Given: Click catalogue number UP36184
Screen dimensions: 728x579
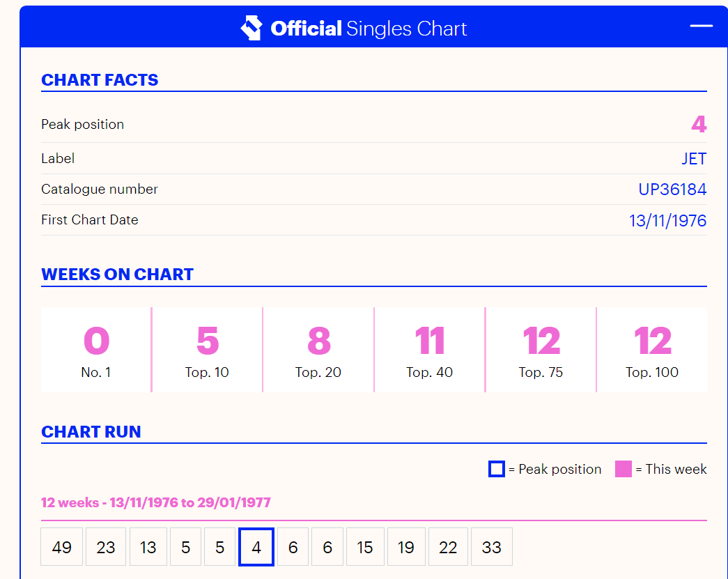Looking at the screenshot, I should tap(672, 190).
